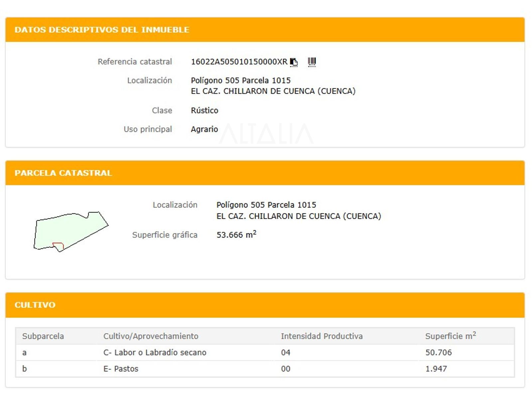Click the 'Subparcela' column header
532x394 pixels.
coord(43,336)
